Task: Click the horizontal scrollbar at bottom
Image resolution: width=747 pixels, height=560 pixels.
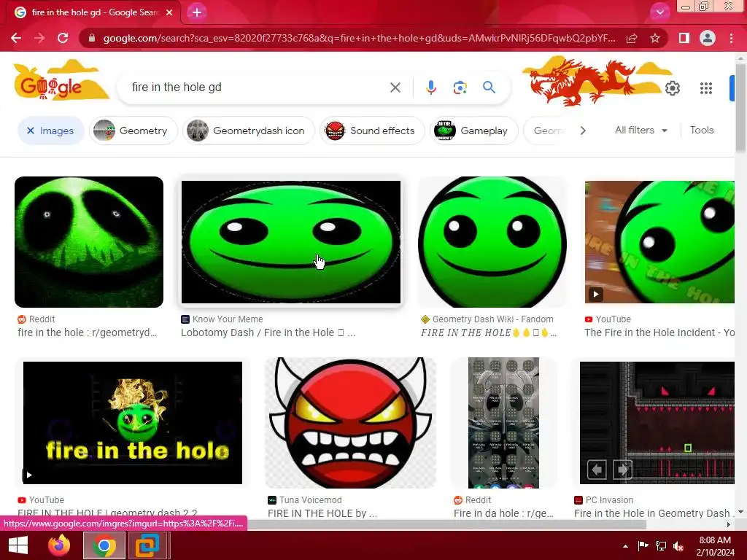Action: point(446,525)
